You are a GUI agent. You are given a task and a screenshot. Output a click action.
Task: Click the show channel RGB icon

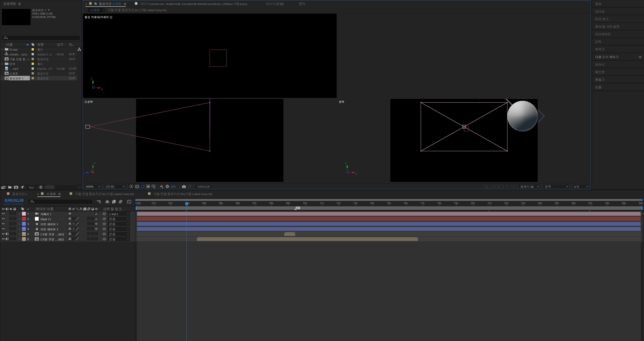162,186
